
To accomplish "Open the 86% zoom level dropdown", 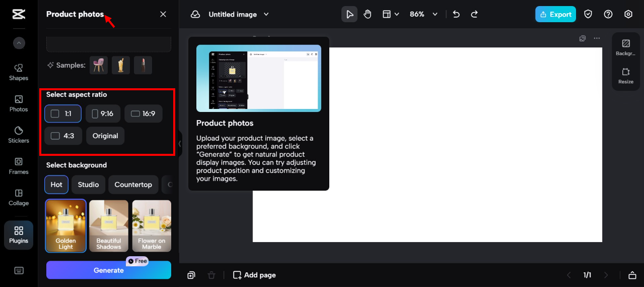I will pyautogui.click(x=423, y=14).
